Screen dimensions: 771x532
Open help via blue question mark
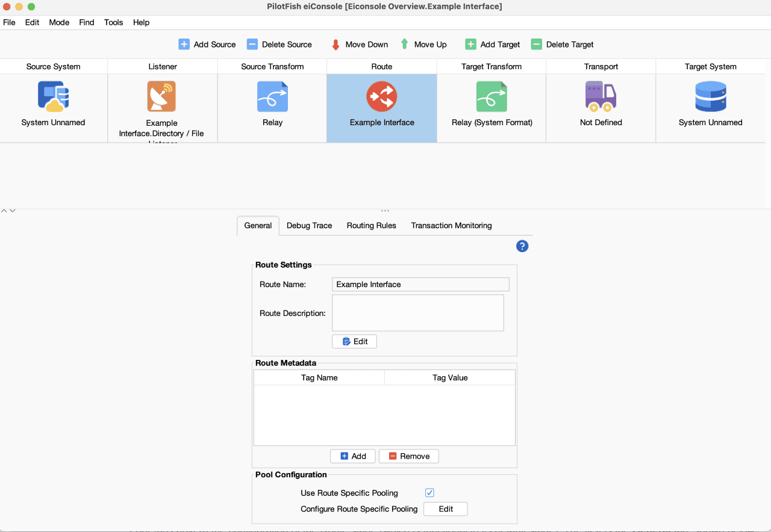522,246
